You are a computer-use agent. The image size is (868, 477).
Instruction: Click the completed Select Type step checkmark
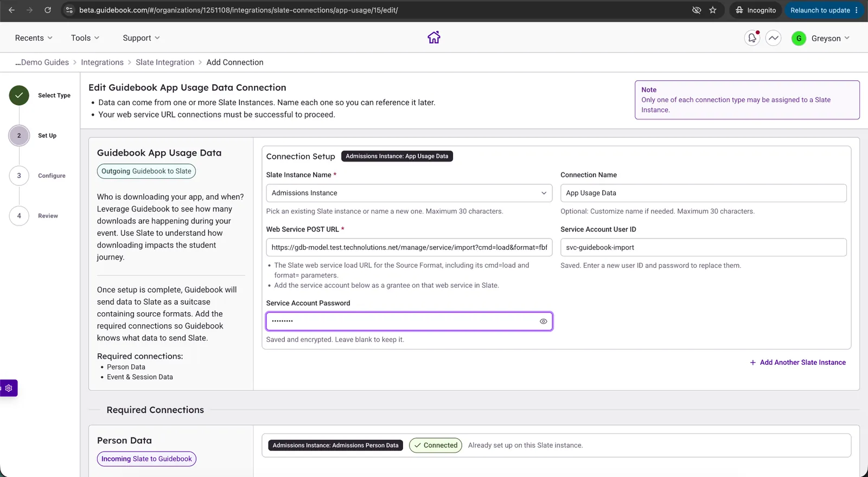pyautogui.click(x=19, y=95)
